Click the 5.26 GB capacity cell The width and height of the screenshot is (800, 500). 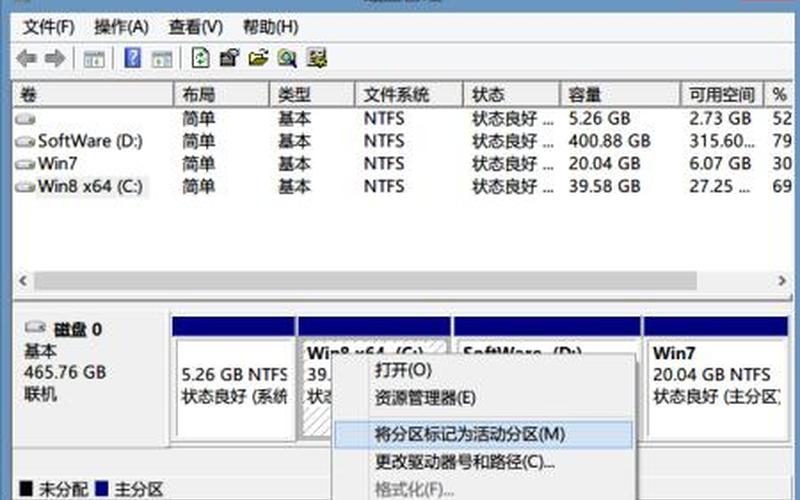point(600,119)
